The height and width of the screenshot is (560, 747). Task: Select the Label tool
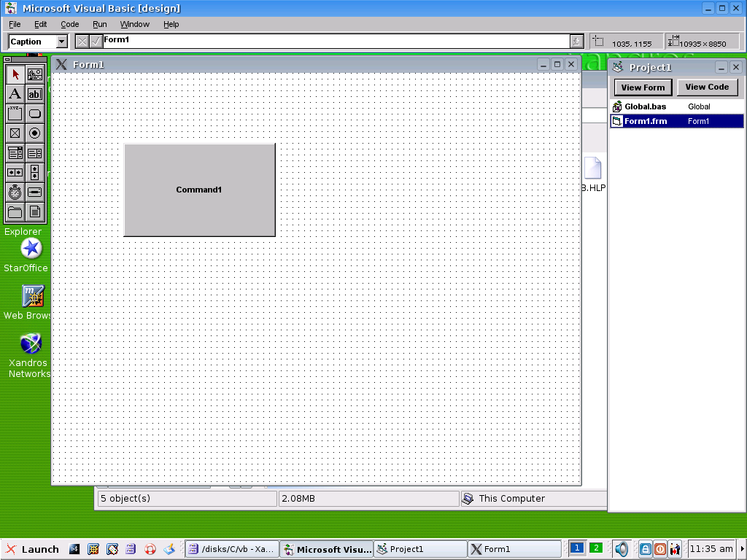tap(15, 94)
